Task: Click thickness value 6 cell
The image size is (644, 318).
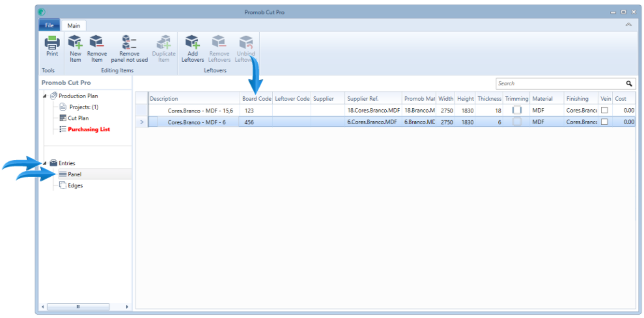Action: click(489, 122)
